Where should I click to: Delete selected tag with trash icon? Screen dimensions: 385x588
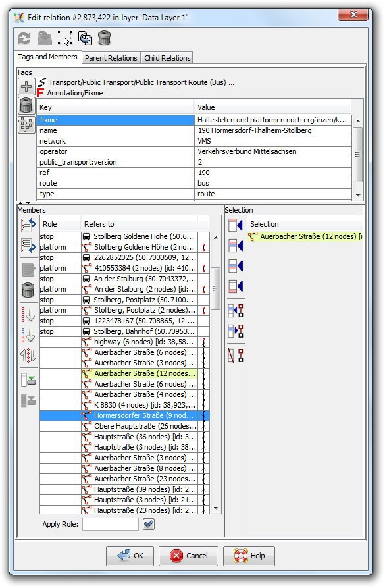point(26,105)
